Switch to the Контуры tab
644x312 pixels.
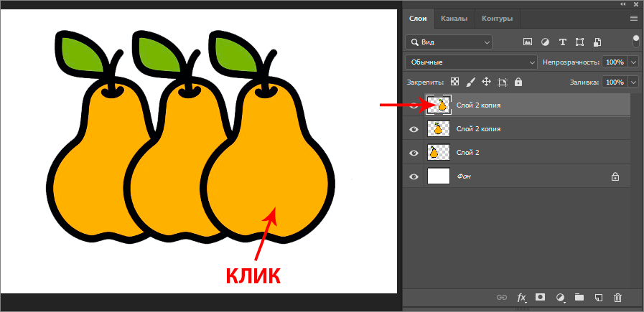tap(497, 18)
